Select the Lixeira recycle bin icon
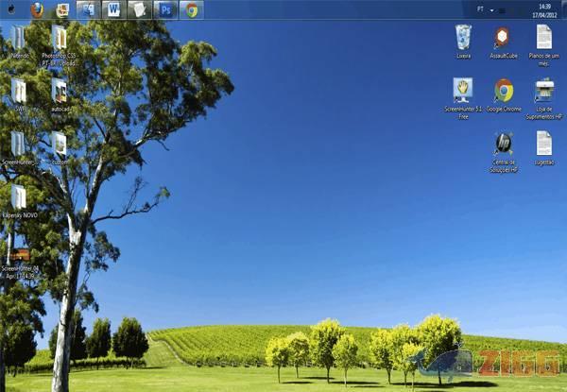This screenshot has height=392, width=567. [463, 38]
